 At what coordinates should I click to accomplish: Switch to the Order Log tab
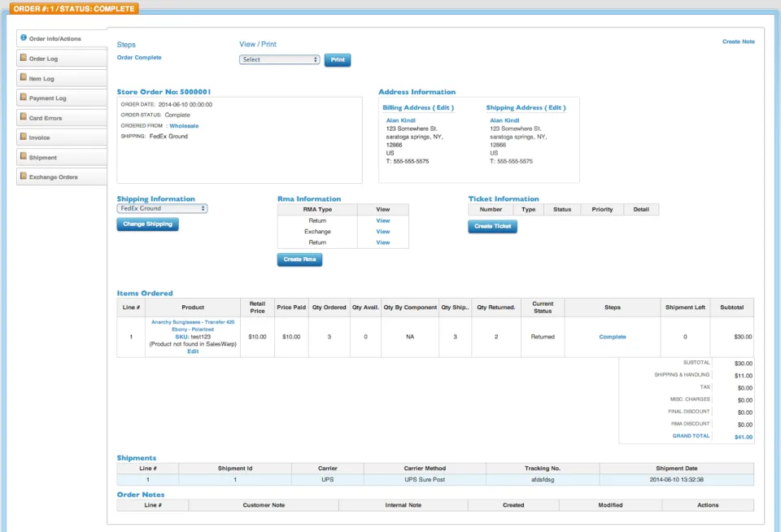pos(62,59)
